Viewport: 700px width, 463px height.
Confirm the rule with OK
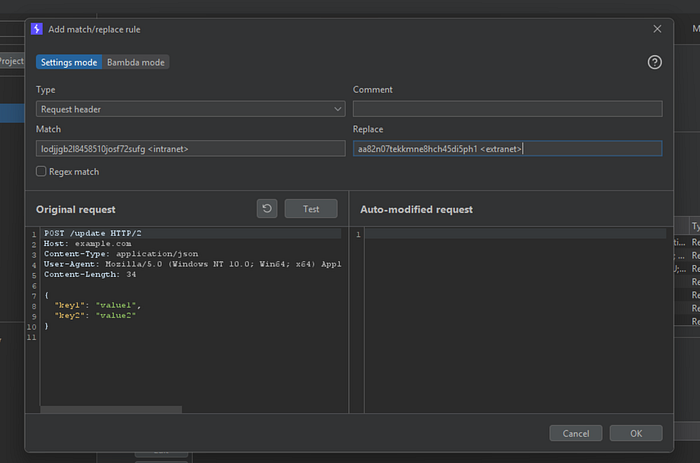(x=636, y=433)
